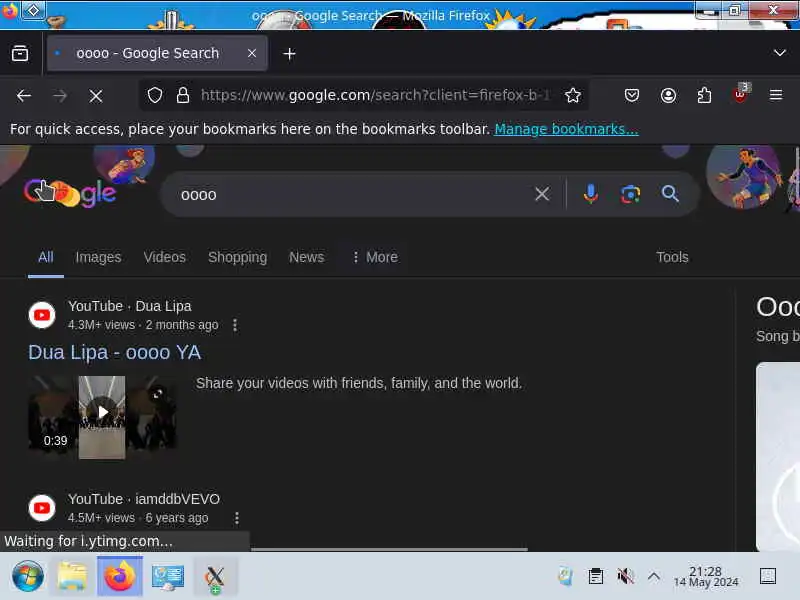Click 'YouTube · iamddbVEVO' source text
Viewport: 800px width, 600px height.
144,499
